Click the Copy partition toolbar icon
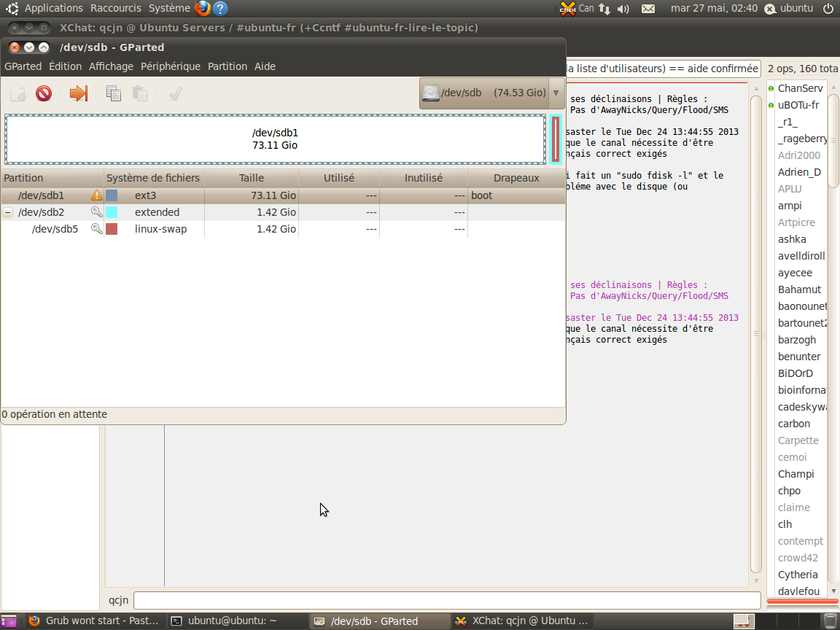Image resolution: width=840 pixels, height=630 pixels. coord(114,93)
